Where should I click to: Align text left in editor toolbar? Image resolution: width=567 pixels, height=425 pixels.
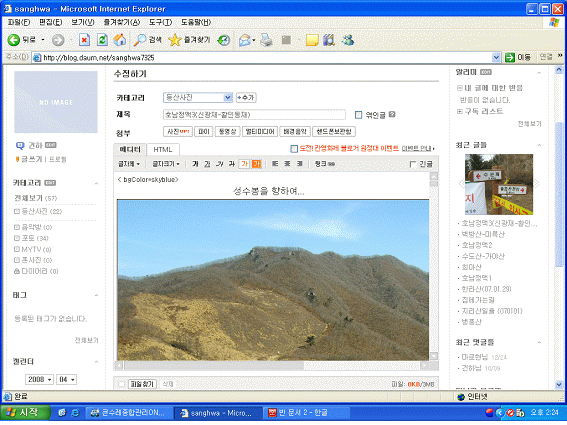[275, 164]
